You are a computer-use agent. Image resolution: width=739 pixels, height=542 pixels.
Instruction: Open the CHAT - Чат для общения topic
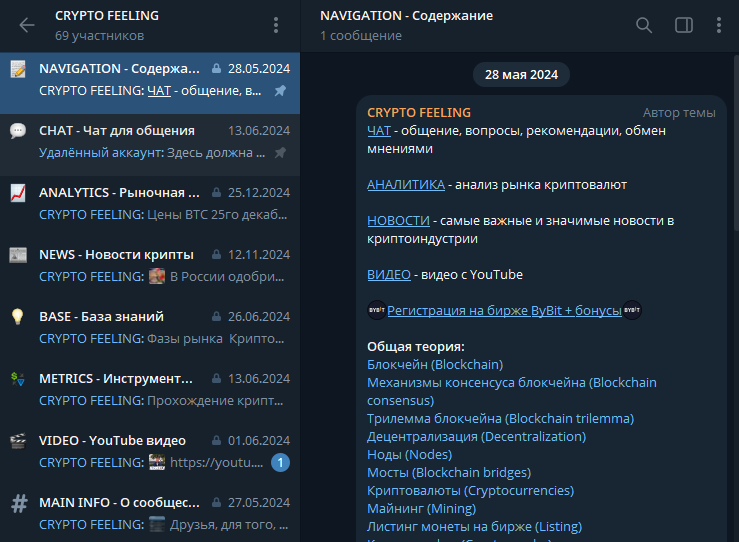(150, 145)
